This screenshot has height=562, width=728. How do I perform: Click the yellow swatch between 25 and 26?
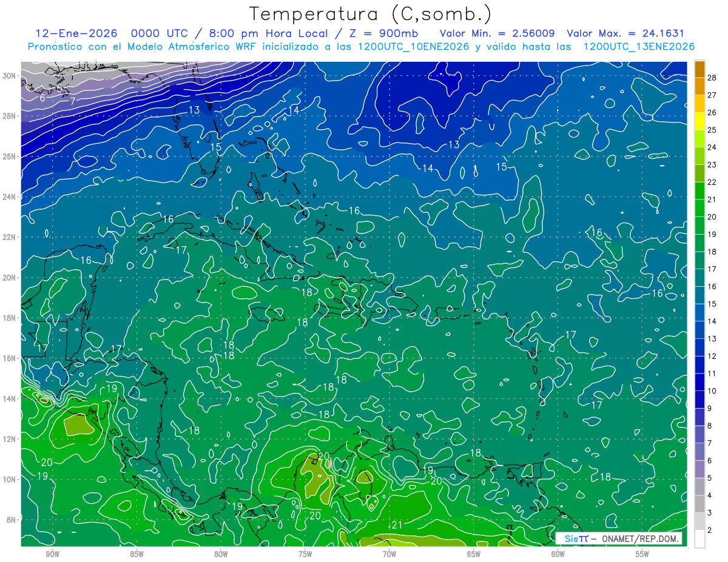699,121
